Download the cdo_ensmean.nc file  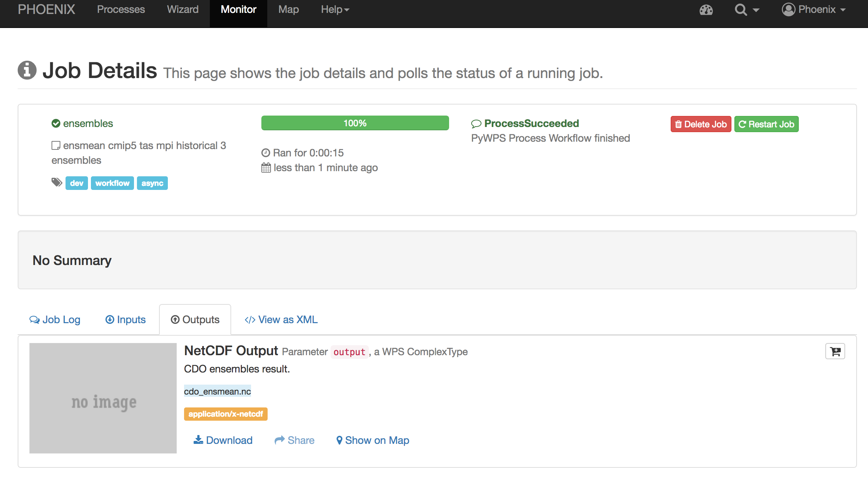[223, 440]
